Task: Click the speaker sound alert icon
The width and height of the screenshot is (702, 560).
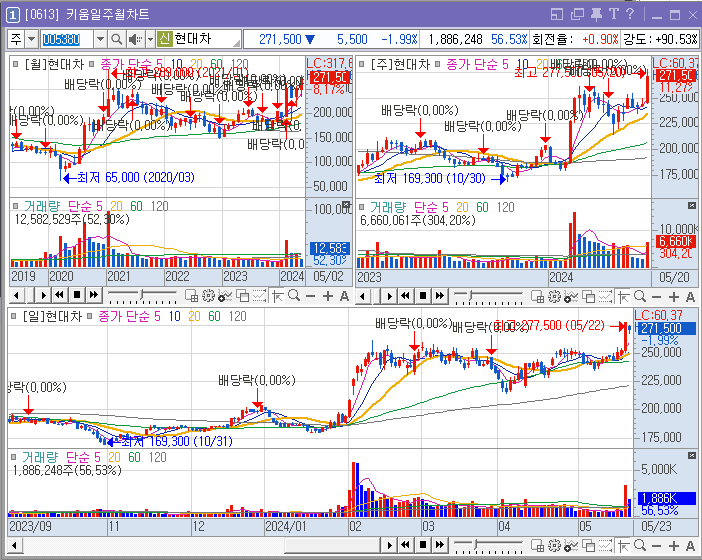Action: pos(135,39)
